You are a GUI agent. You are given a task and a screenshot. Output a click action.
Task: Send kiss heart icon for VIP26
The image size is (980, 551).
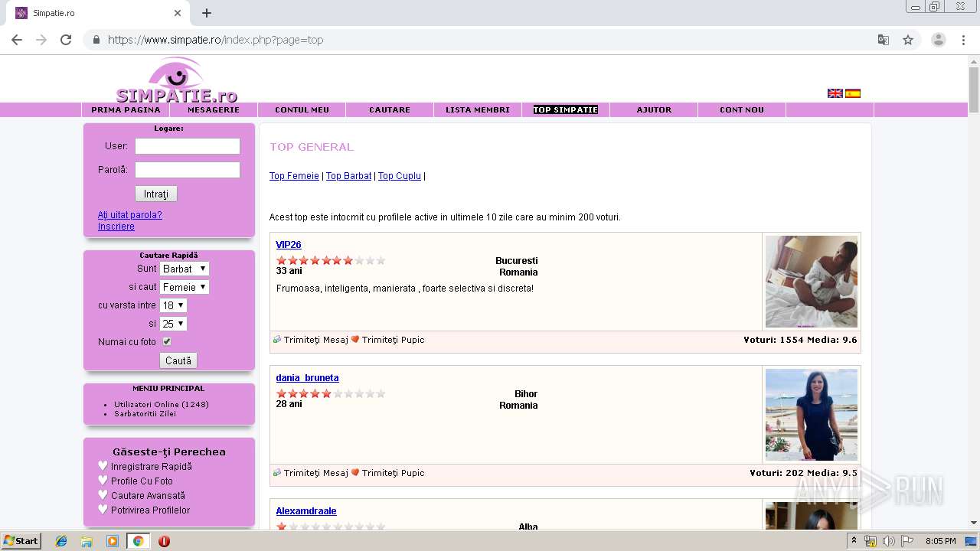click(355, 340)
